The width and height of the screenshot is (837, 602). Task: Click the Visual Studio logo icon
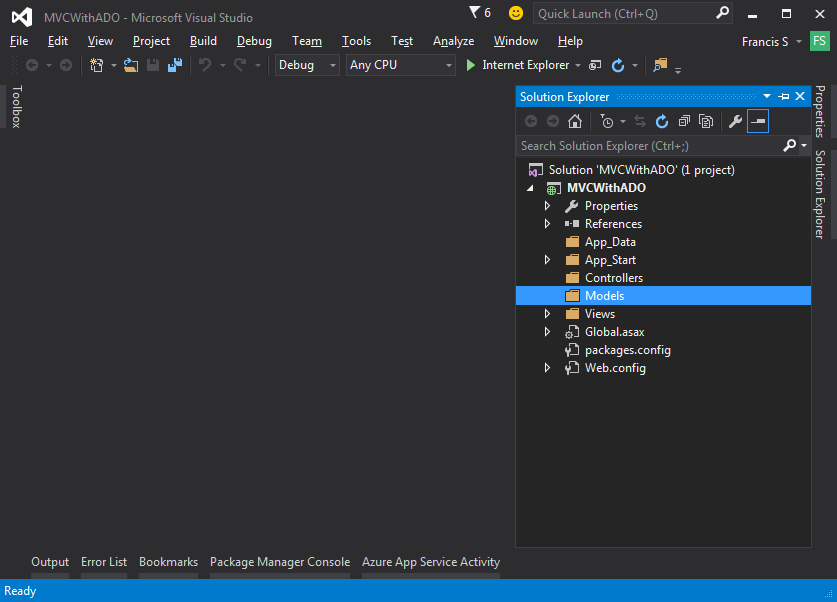22,17
